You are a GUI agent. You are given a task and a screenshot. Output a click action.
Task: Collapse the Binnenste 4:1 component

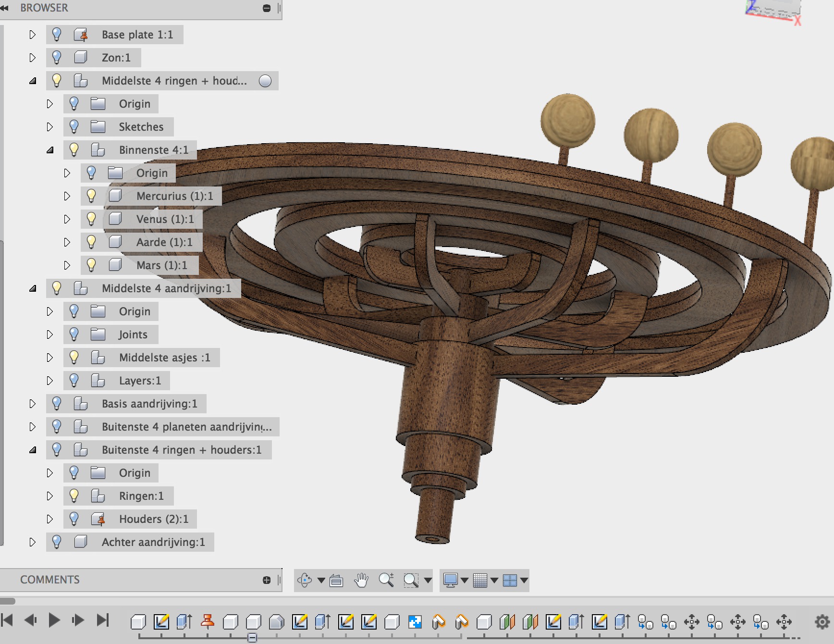50,150
